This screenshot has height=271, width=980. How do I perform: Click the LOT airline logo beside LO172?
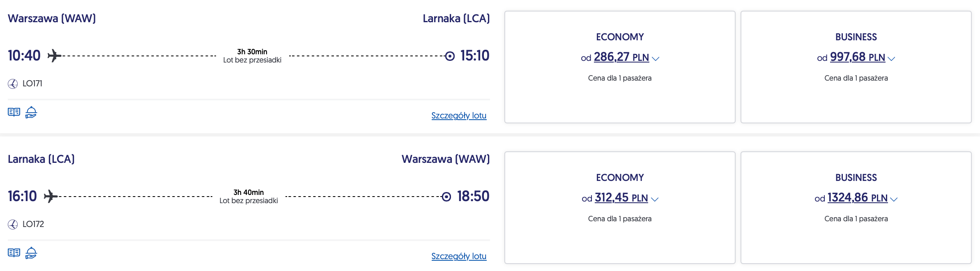(x=13, y=225)
